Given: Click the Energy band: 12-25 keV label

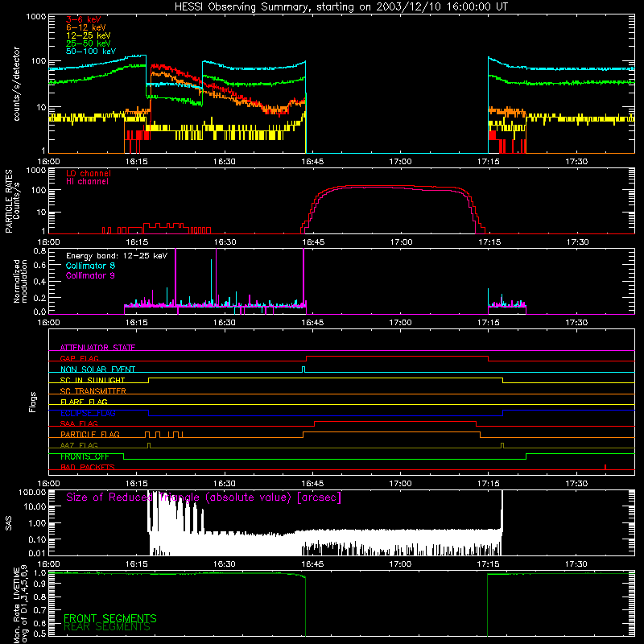Looking at the screenshot, I should (117, 256).
